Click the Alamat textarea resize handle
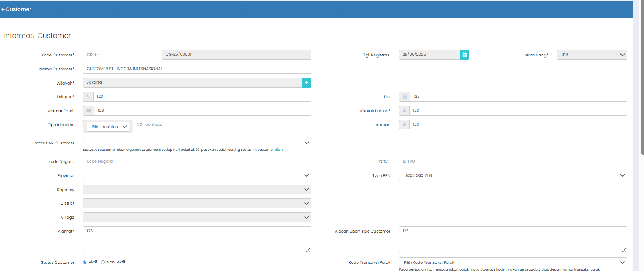The height and width of the screenshot is (271, 644). (x=308, y=250)
